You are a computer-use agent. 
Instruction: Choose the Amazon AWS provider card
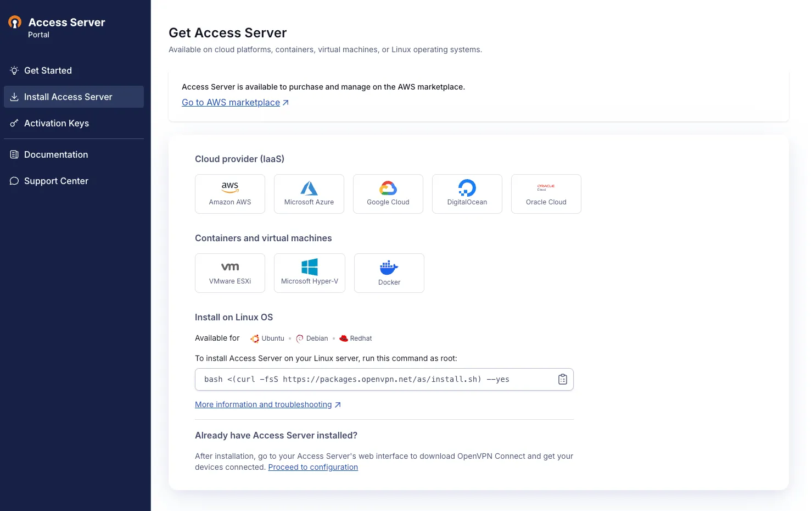[230, 194]
